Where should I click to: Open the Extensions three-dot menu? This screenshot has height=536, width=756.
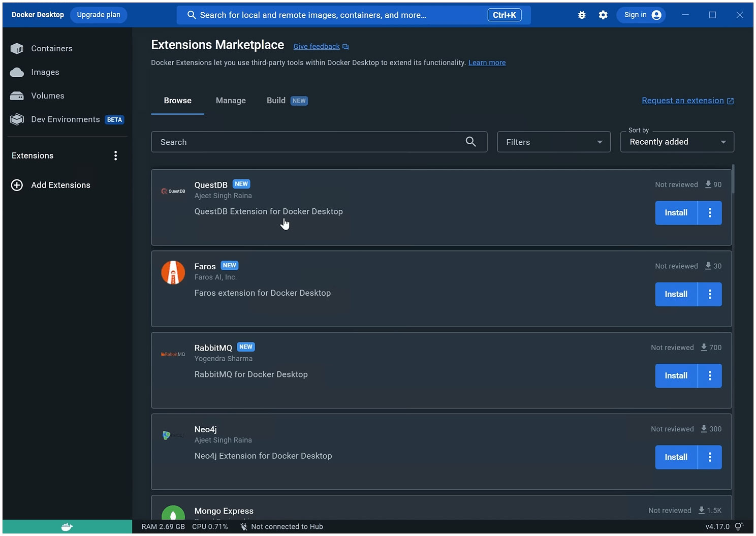pos(116,155)
